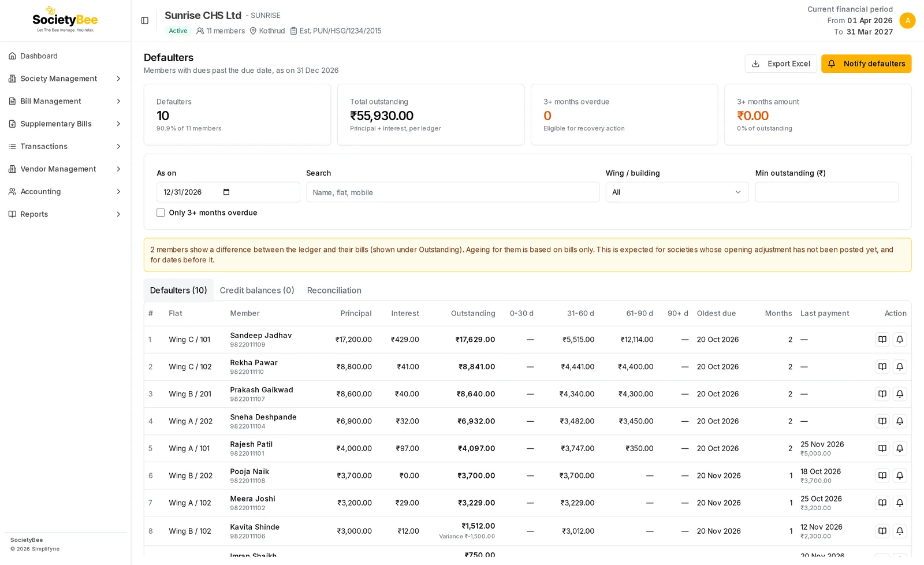Expand the Reports sidebar section

pos(65,214)
